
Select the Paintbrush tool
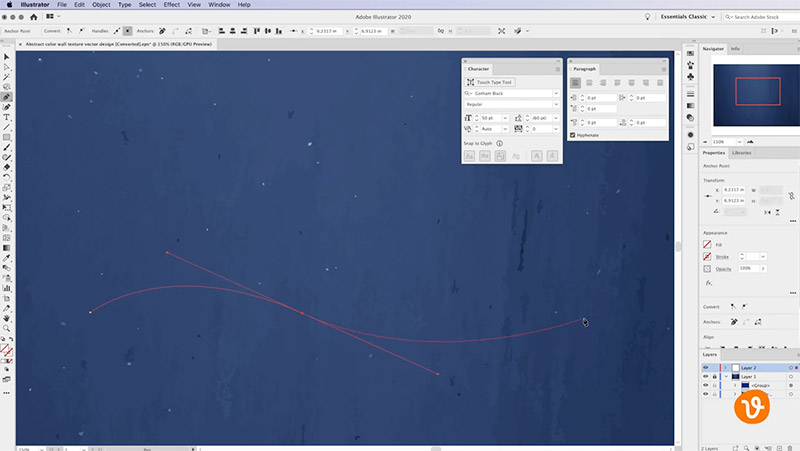pos(7,147)
